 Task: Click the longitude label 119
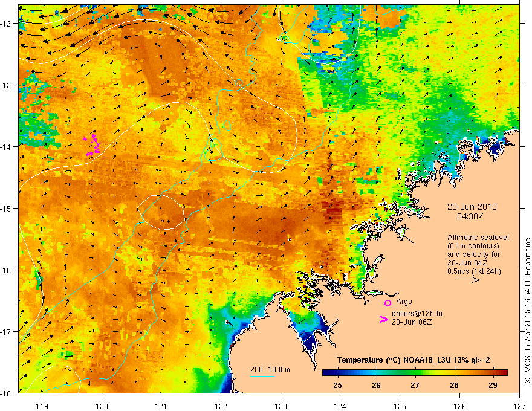42,406
